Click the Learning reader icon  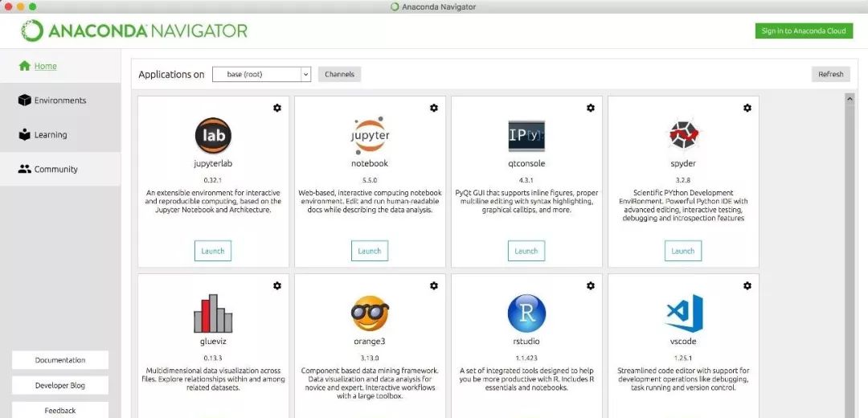[24, 134]
